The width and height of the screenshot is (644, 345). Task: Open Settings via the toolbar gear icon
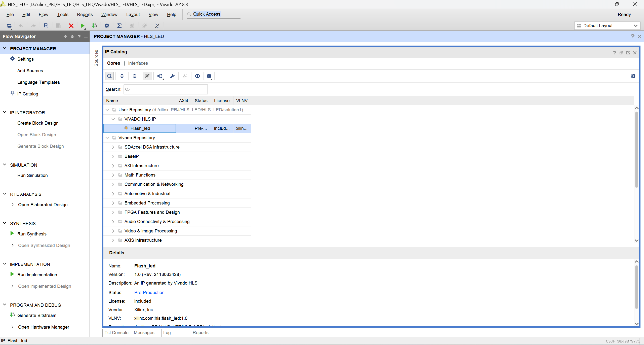pos(107,26)
